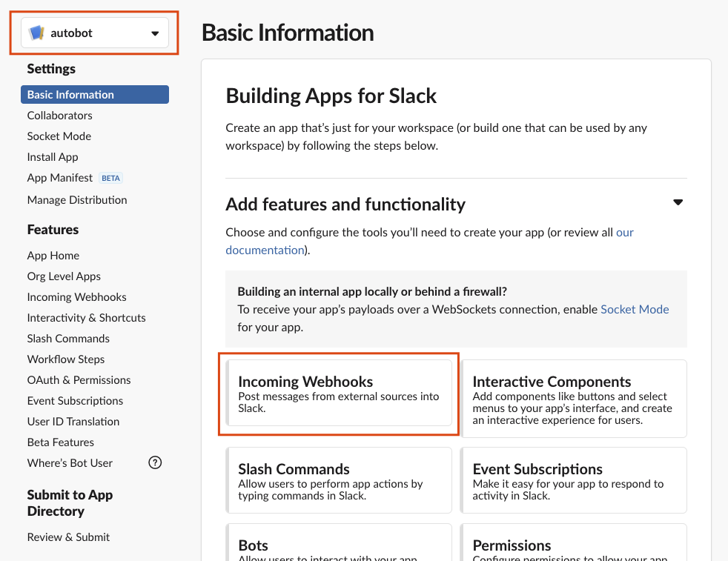Open the Incoming Webhooks feature card

pyautogui.click(x=339, y=393)
